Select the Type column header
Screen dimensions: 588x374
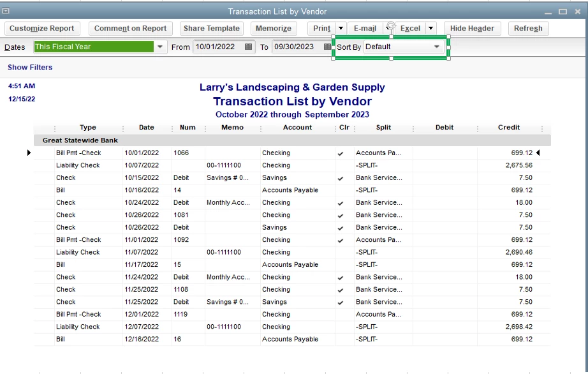click(88, 127)
